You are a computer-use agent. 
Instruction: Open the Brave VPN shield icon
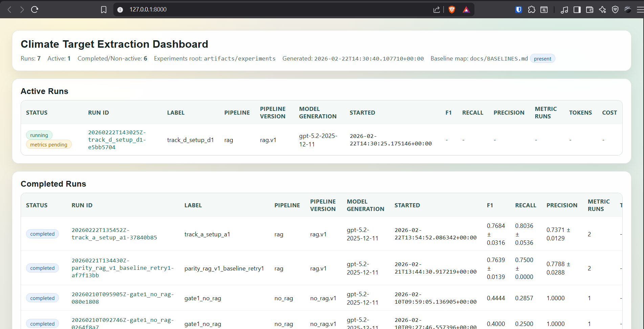(x=615, y=9)
